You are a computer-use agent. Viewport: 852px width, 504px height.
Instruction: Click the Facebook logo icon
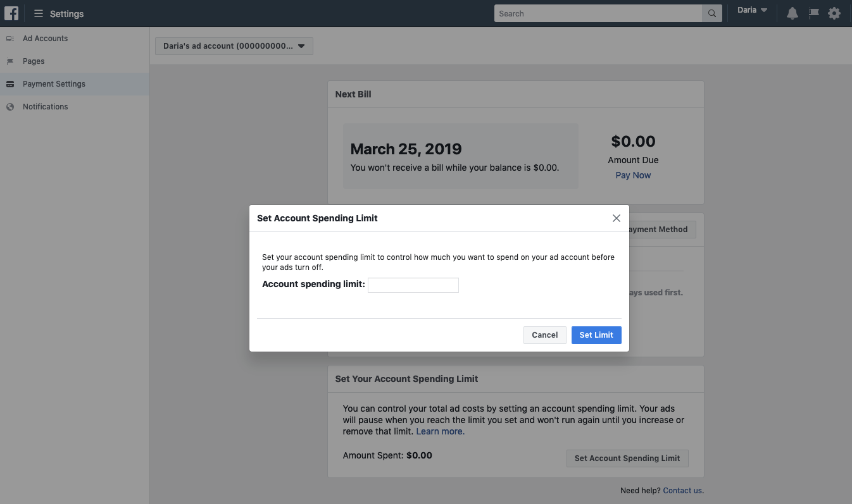click(x=11, y=13)
